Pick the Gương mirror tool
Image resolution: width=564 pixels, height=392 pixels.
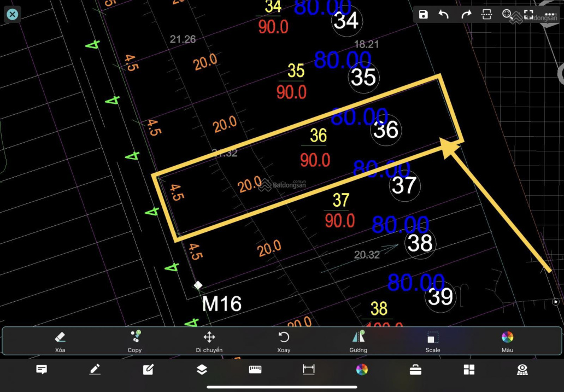[x=359, y=341]
